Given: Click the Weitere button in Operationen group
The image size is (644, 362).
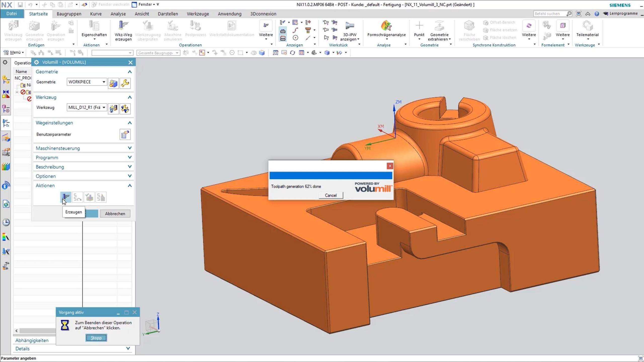Looking at the screenshot, I should tap(266, 30).
